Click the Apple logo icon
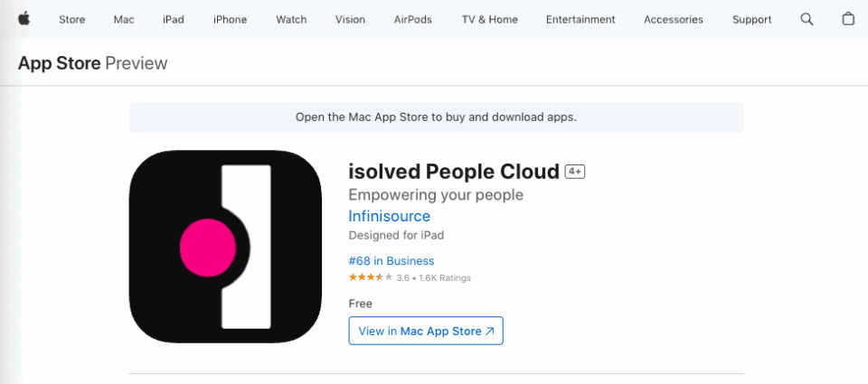The height and width of the screenshot is (384, 868). coord(23,19)
